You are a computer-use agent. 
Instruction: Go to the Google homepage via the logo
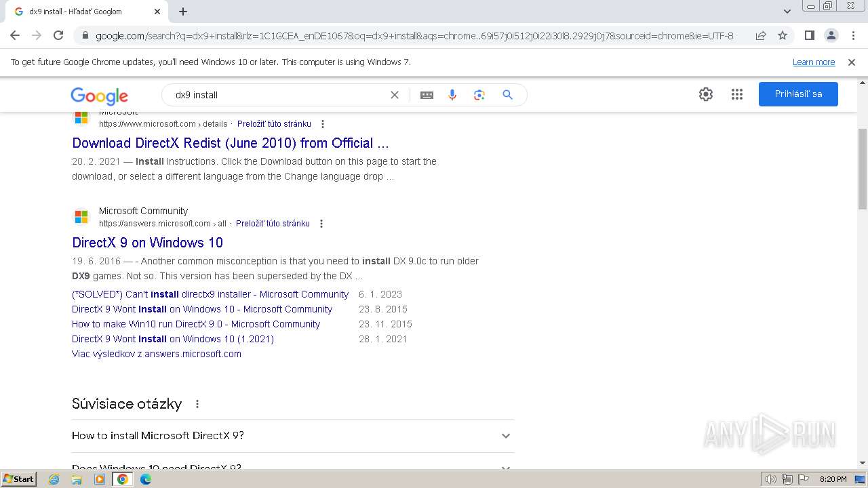[99, 96]
